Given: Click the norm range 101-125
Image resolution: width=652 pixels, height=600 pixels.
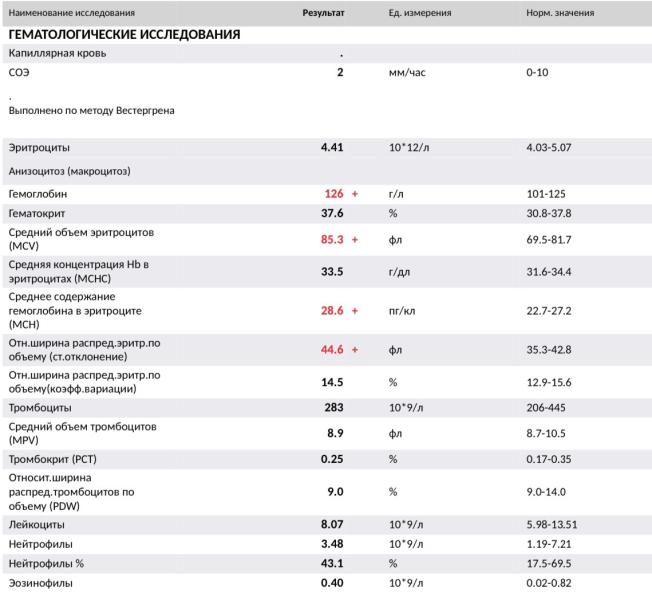Looking at the screenshot, I should pos(546,194).
